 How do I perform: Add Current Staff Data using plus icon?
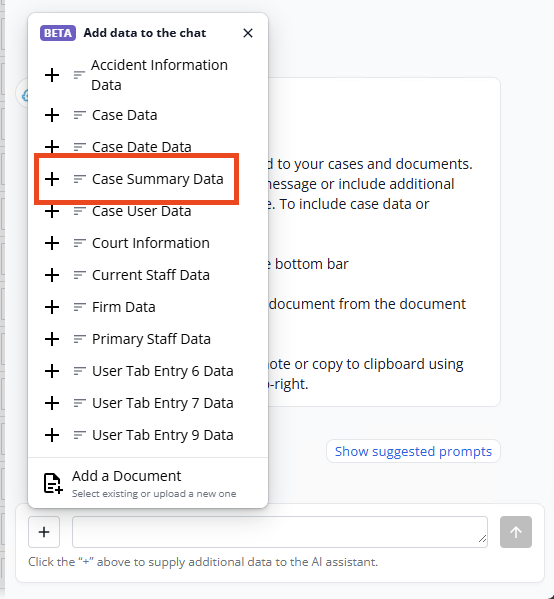point(52,275)
